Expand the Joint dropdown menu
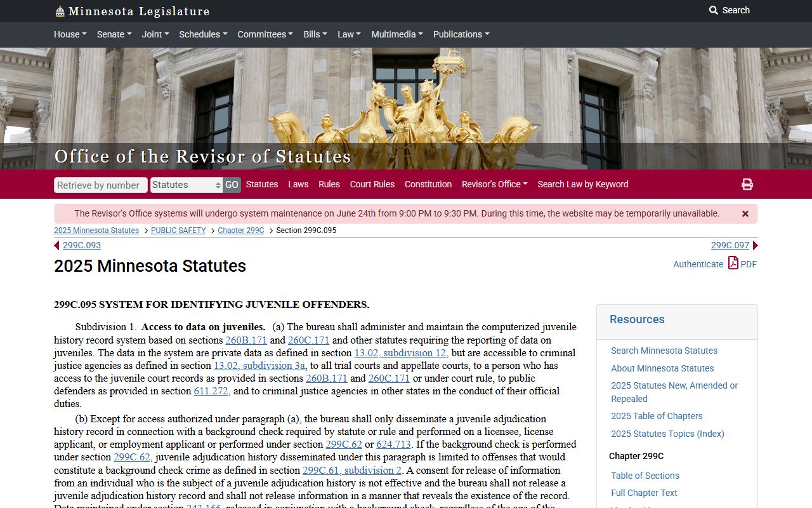Viewport: 812px width, 508px height. tap(155, 34)
